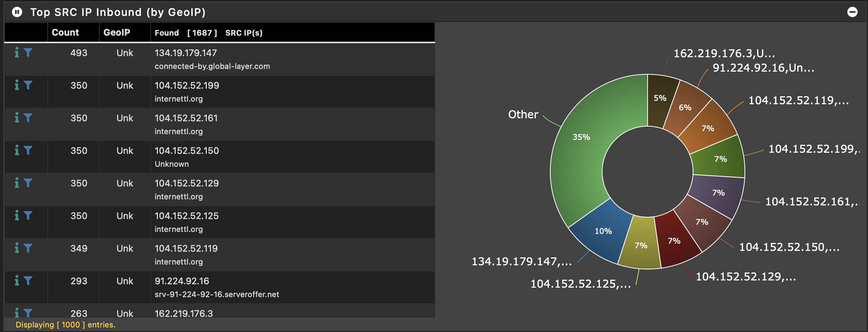Click count value 293
The height and width of the screenshot is (332, 868).
[x=79, y=281]
